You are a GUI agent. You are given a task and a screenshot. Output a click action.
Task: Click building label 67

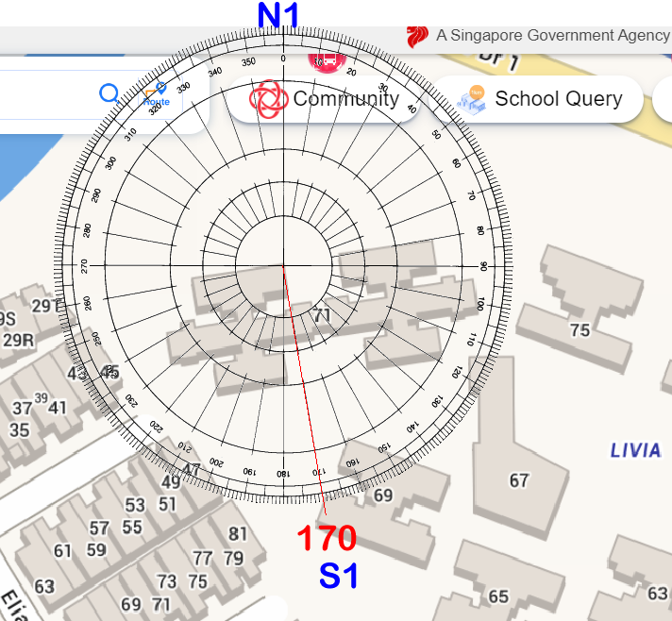(x=519, y=481)
